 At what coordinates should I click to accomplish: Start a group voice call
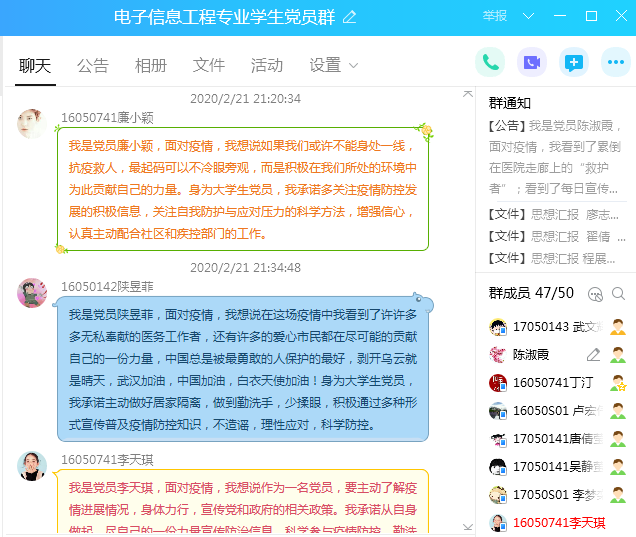490,62
